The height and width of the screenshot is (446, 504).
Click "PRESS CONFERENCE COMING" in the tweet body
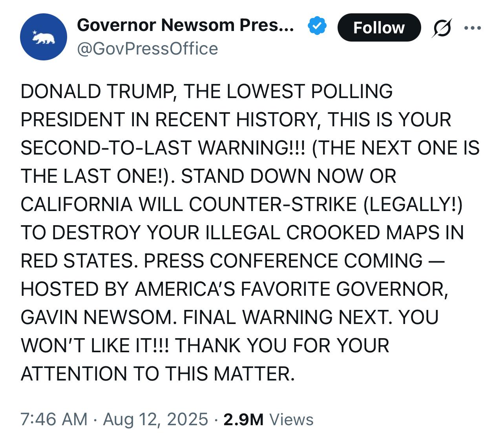click(x=283, y=261)
